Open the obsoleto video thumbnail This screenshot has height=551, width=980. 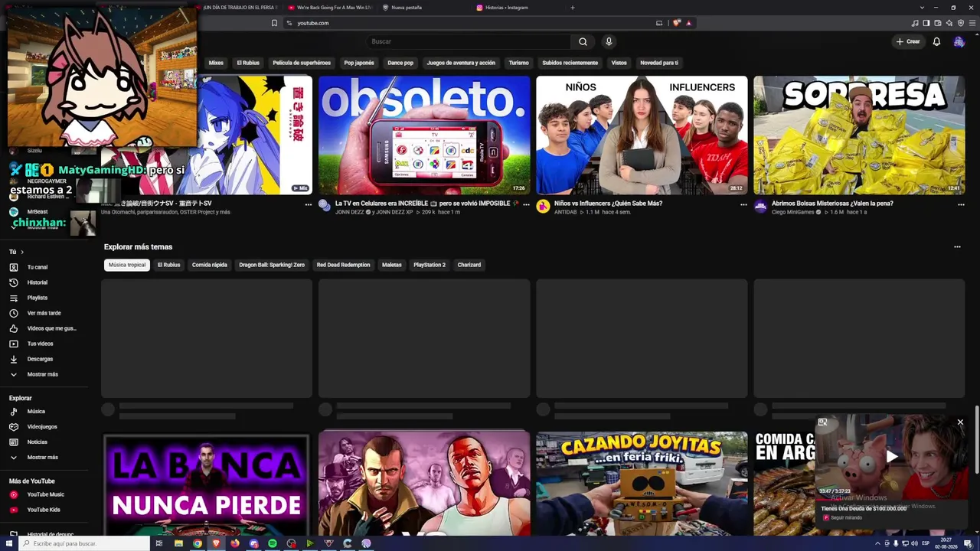pos(424,135)
